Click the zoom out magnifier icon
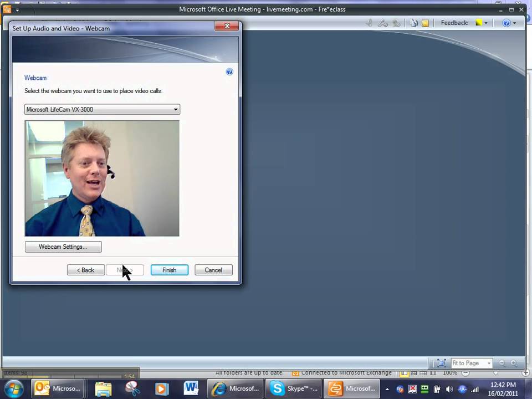The height and width of the screenshot is (399, 532). [x=502, y=363]
